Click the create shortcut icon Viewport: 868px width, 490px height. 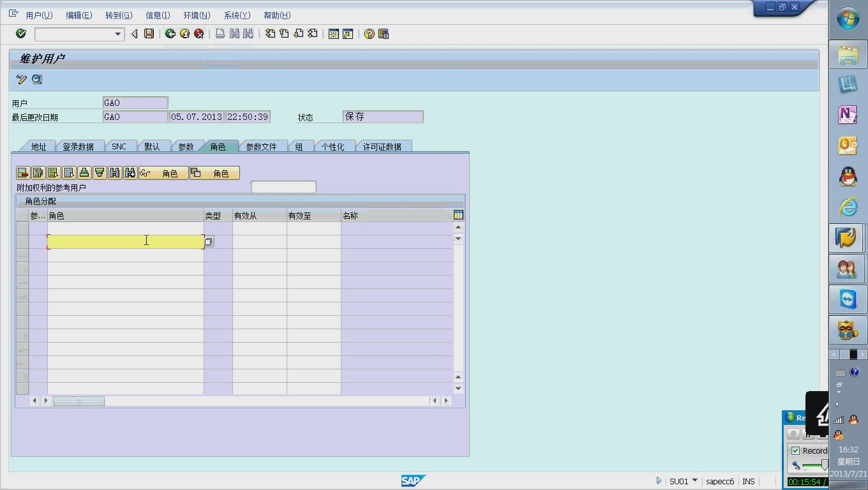coord(348,34)
